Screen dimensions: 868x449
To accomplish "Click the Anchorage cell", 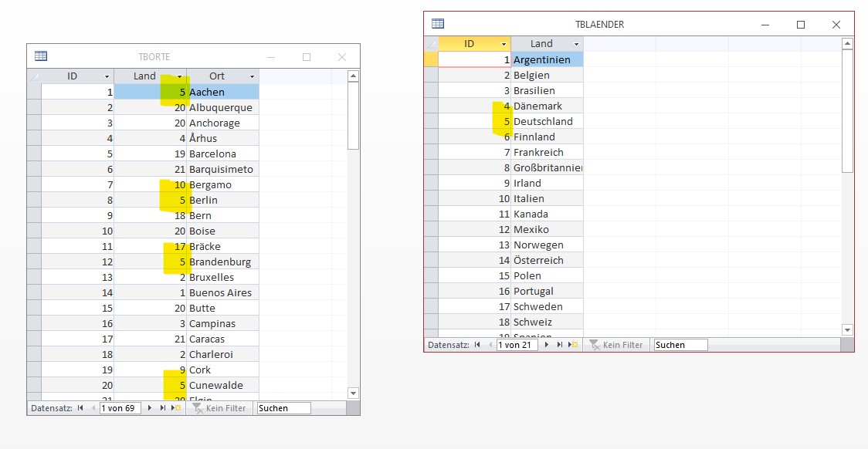I will [x=223, y=123].
